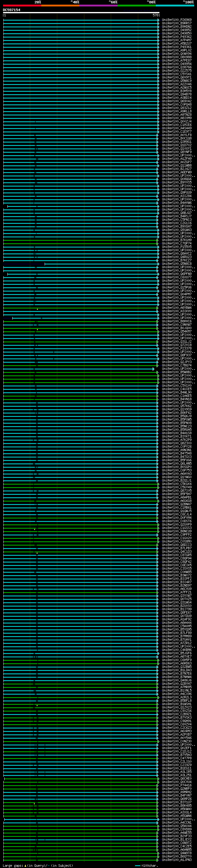This screenshot has height=868, width=197.
Task: Select the UniRef100_O80988 label
Action: [x=176, y=57]
